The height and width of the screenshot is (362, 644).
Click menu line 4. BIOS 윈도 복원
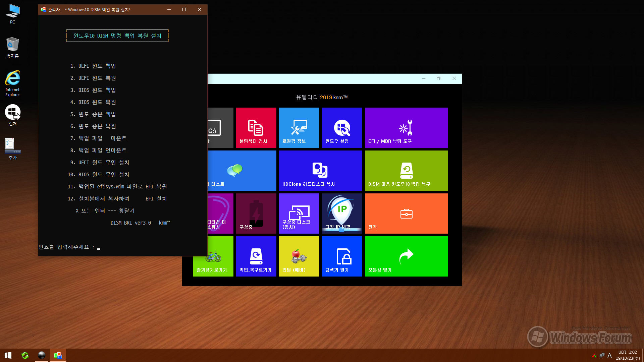[93, 102]
